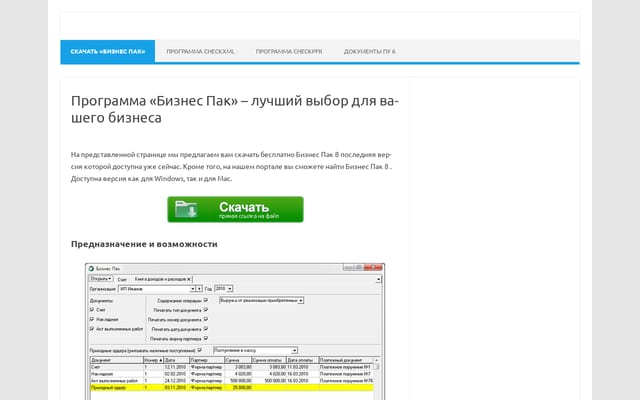
Task: Click the green Скачать download button
Action: click(x=235, y=209)
